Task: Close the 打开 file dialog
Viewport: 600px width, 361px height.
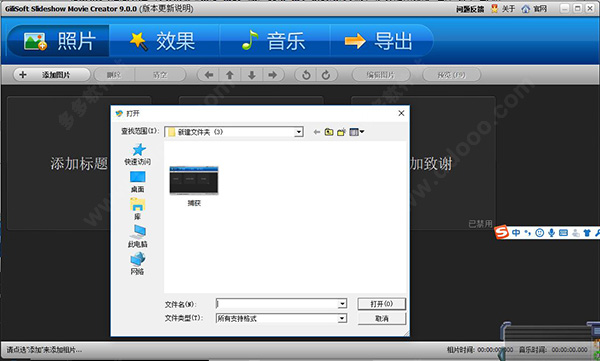Action: tap(401, 113)
